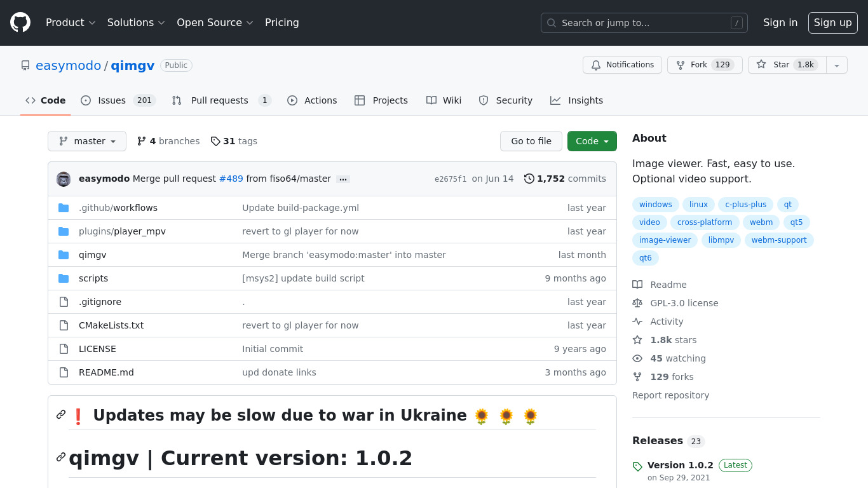The width and height of the screenshot is (868, 488).
Task: Click the CMakeLists.txt file icon
Action: pos(64,325)
